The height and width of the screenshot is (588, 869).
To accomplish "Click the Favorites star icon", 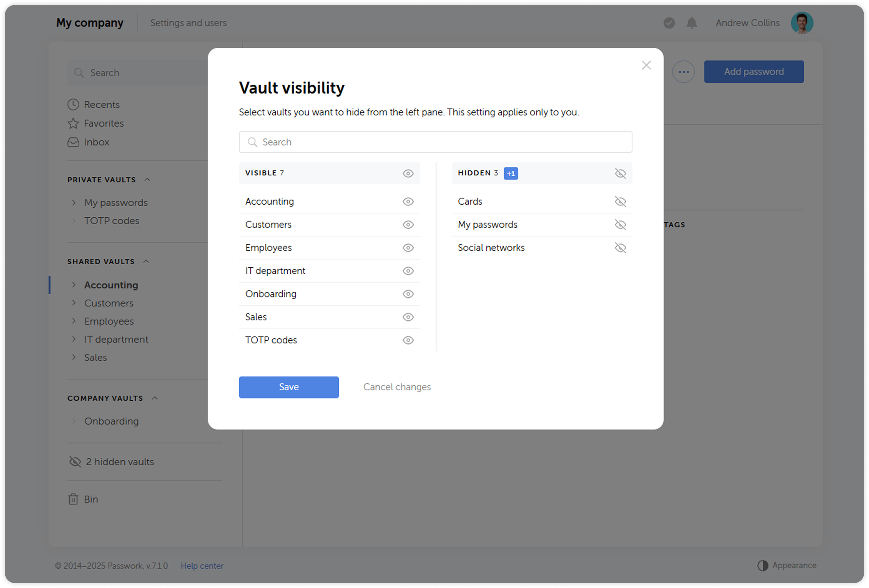I will coord(72,123).
